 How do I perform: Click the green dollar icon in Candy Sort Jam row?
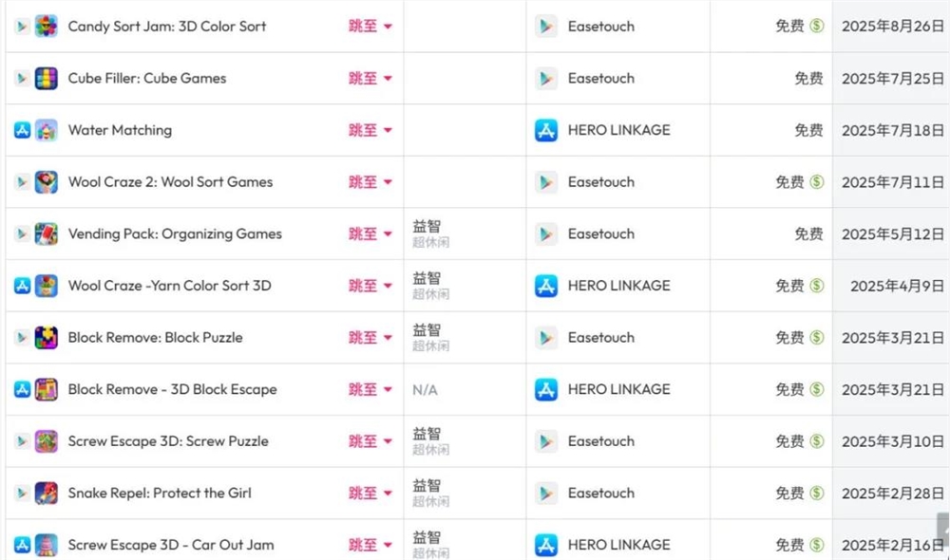(817, 27)
